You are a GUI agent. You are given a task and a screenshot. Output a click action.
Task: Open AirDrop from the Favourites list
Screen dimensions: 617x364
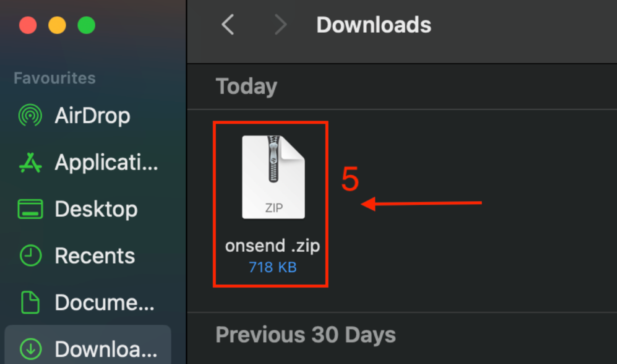pos(92,115)
